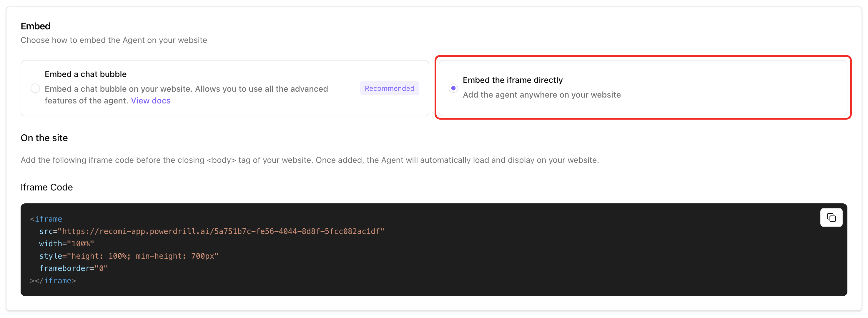The width and height of the screenshot is (868, 318).
Task: Click the Iframe Code heading
Action: pos(46,187)
